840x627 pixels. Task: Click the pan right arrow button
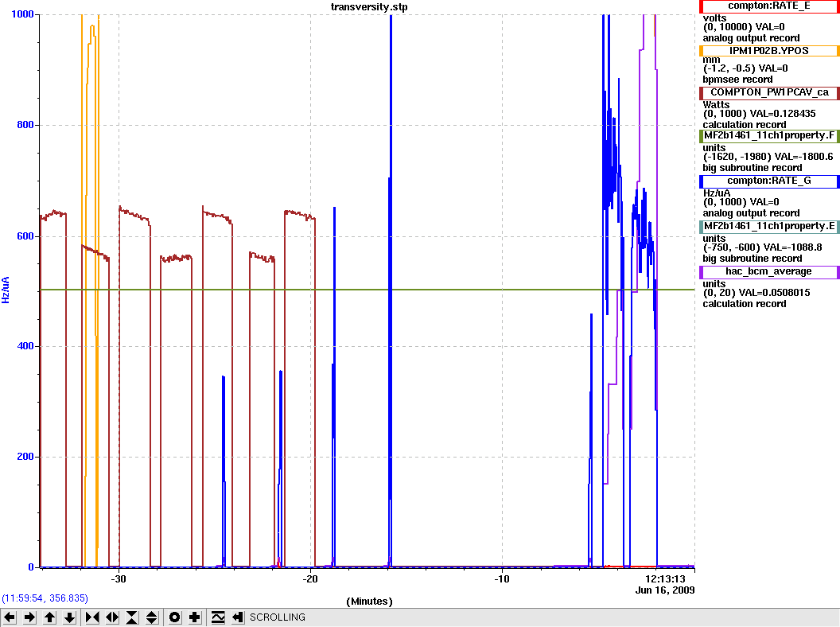pyautogui.click(x=29, y=617)
